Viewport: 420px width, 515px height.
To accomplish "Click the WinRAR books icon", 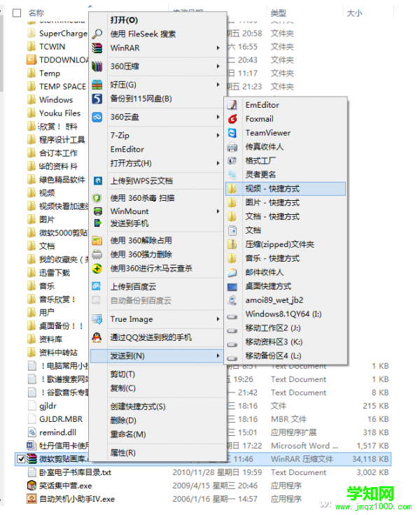I will click(97, 48).
